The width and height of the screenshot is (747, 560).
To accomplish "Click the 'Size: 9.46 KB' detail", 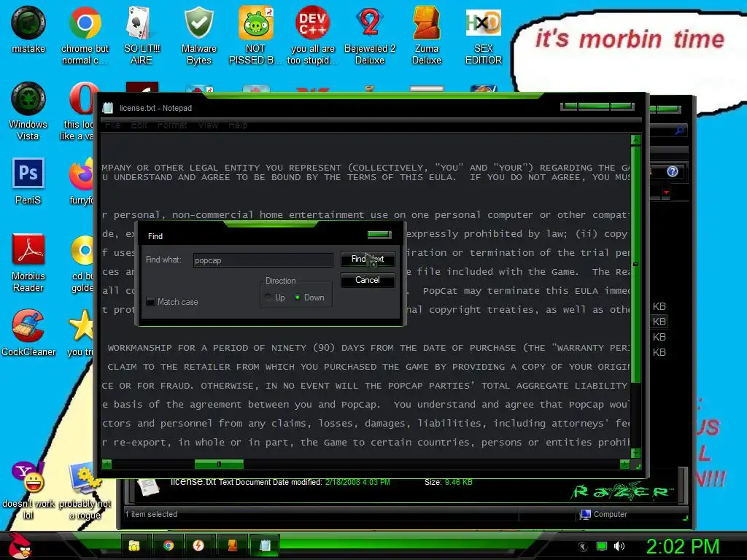I will point(449,483).
